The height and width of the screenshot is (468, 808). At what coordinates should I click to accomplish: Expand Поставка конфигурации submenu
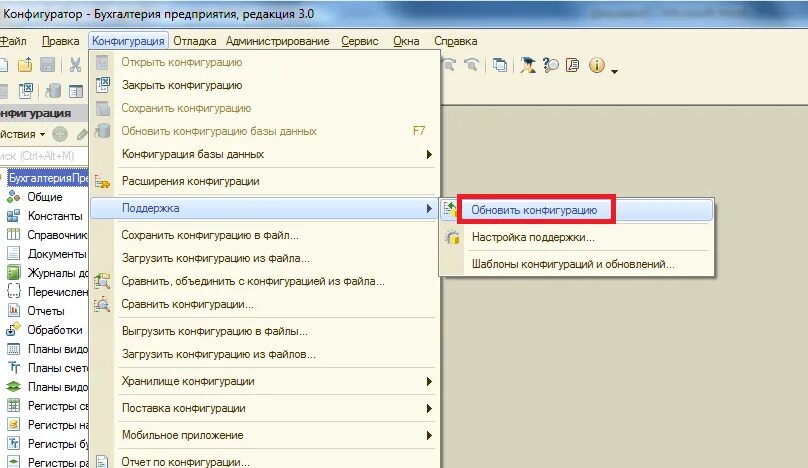[x=429, y=408]
